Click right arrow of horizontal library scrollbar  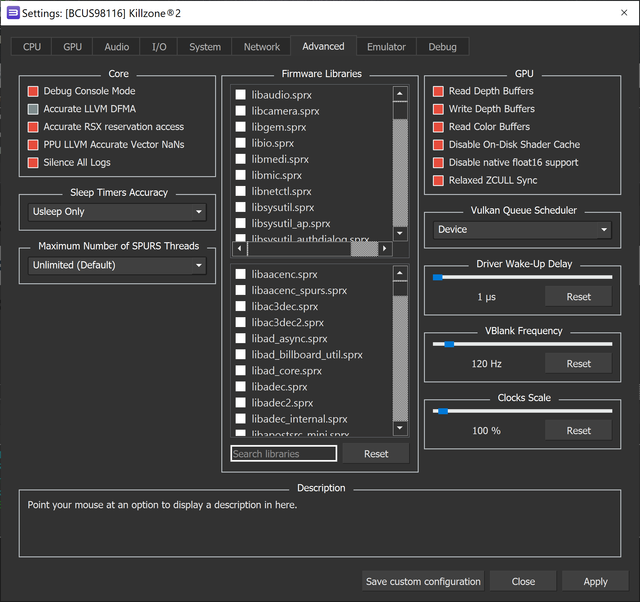(x=384, y=248)
